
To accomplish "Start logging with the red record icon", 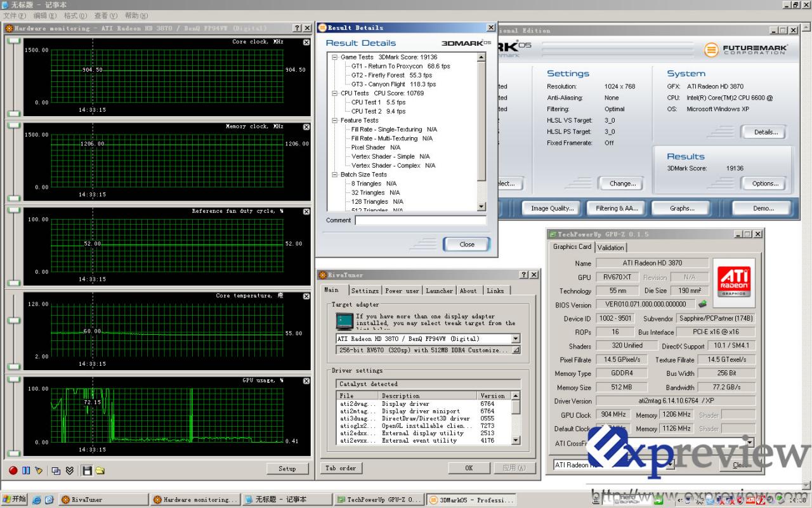I will pos(13,471).
